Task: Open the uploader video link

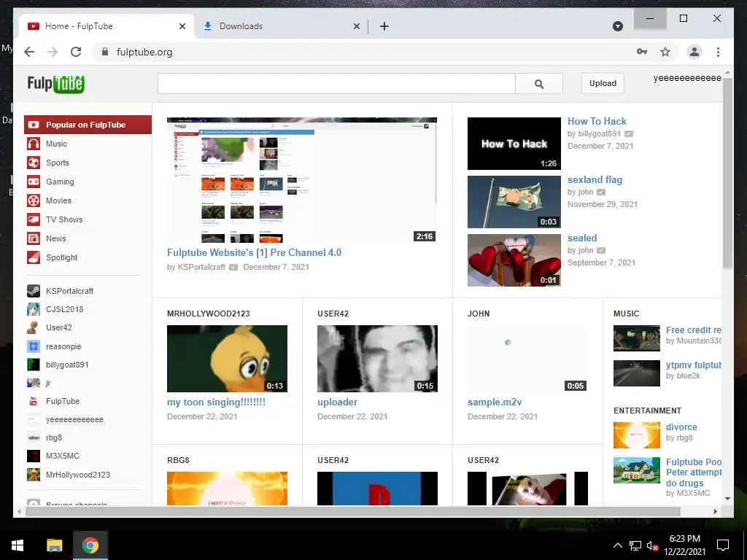Action: 337,402
